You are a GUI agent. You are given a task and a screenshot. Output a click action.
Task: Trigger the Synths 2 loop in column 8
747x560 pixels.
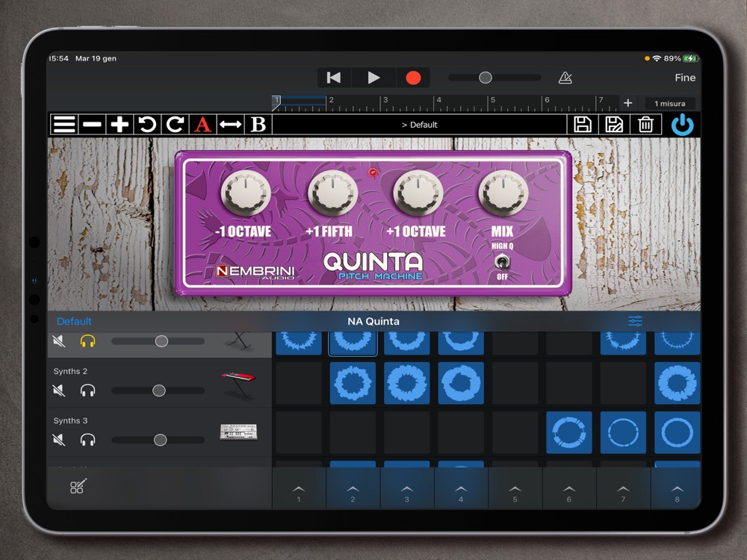(x=677, y=383)
